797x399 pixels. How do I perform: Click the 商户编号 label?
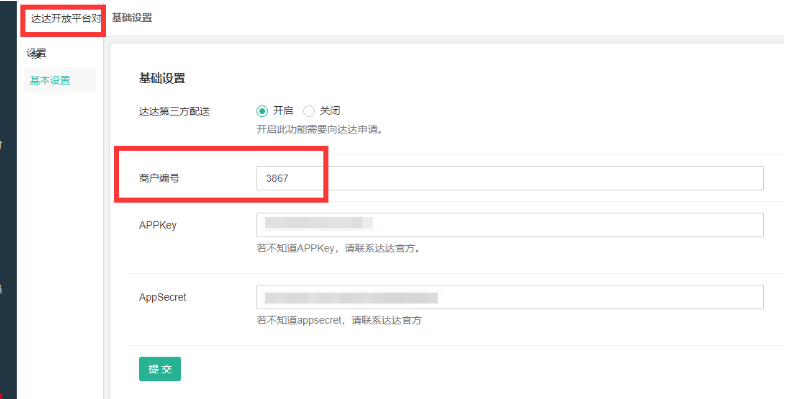[x=159, y=178]
